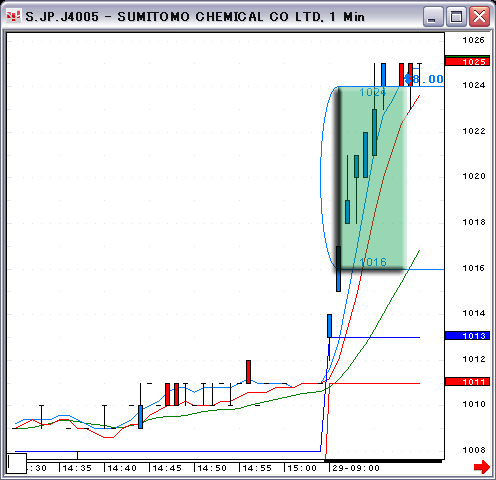
Task: Click the green shaded range rectangle
Action: (x=373, y=178)
